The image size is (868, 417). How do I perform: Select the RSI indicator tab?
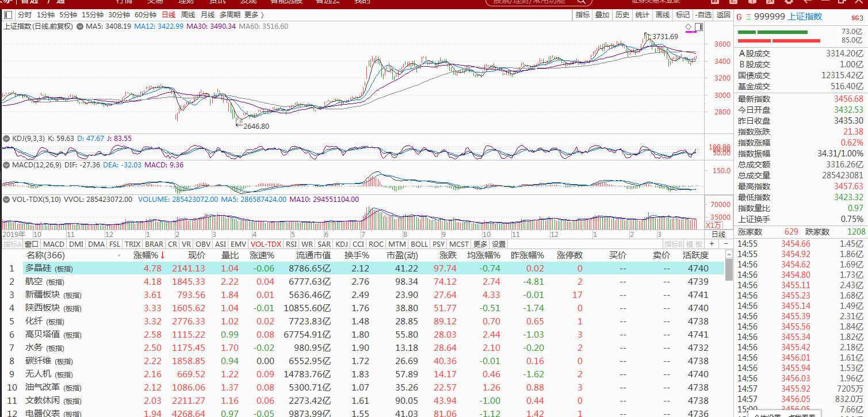click(292, 244)
